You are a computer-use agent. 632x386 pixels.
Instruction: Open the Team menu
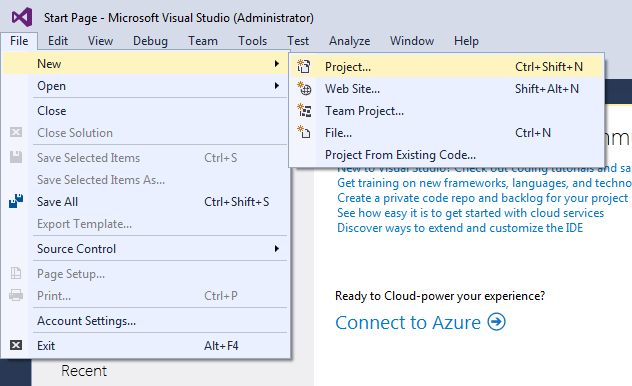203,41
